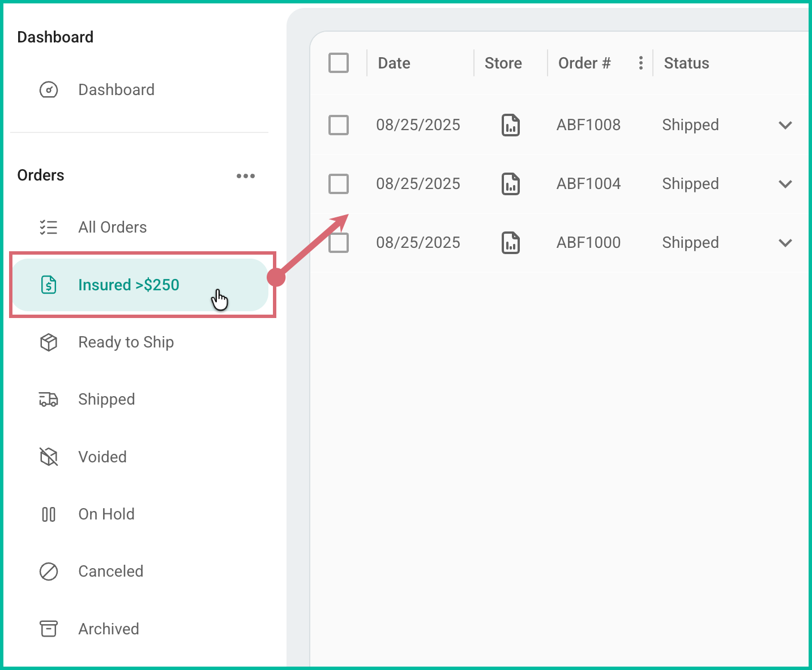Click the All Orders list icon
Image resolution: width=812 pixels, height=670 pixels.
pos(49,227)
